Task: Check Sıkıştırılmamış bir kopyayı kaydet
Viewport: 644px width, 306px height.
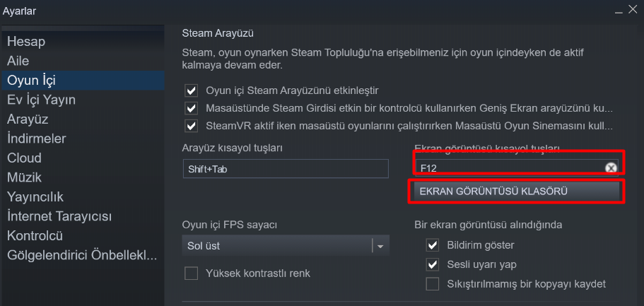Action: [x=433, y=283]
